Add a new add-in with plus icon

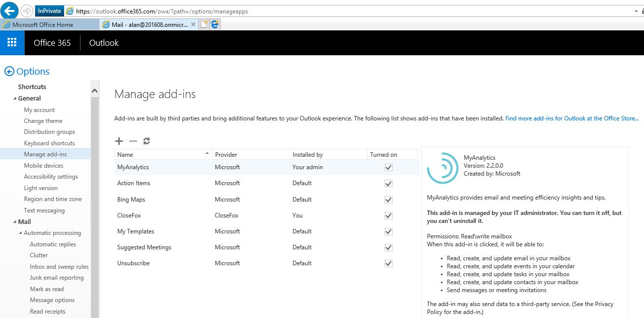pos(119,141)
